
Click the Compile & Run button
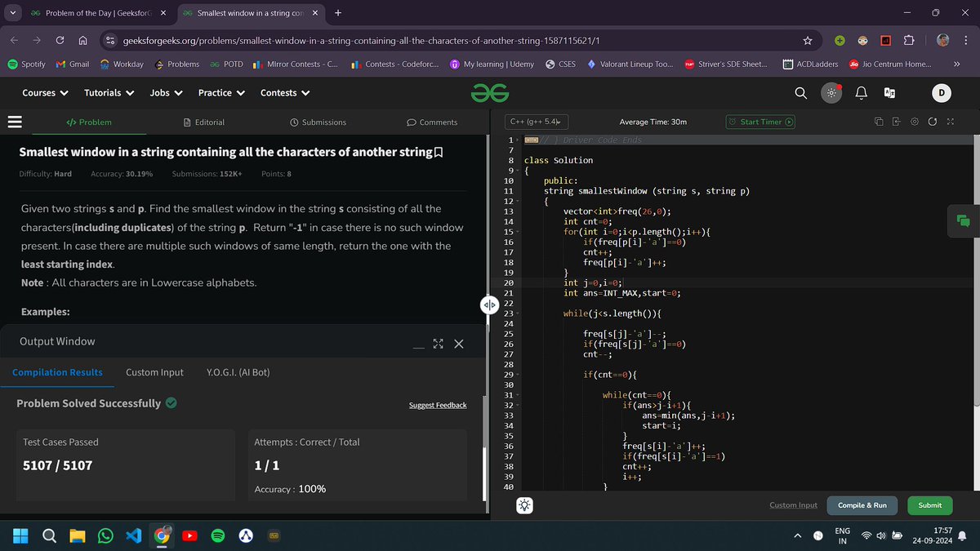pos(862,505)
